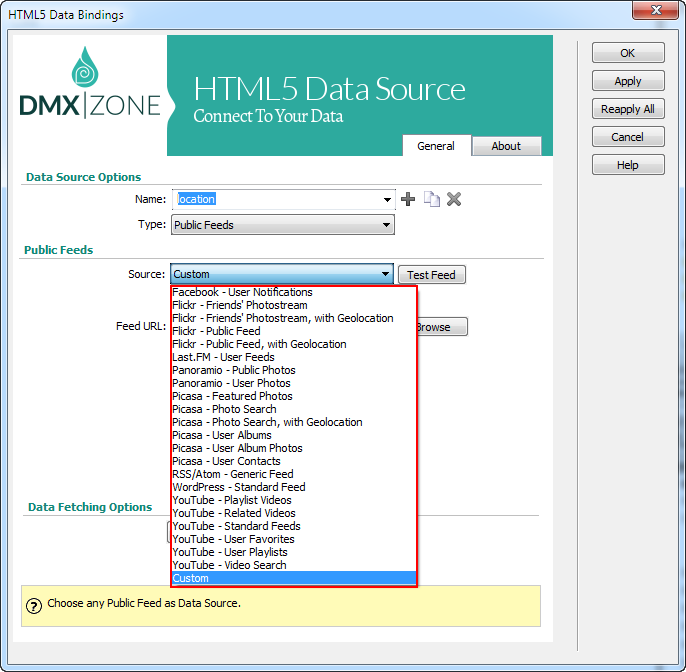This screenshot has height=672, width=686.
Task: Select Picasa - User Contacts
Action: click(294, 461)
